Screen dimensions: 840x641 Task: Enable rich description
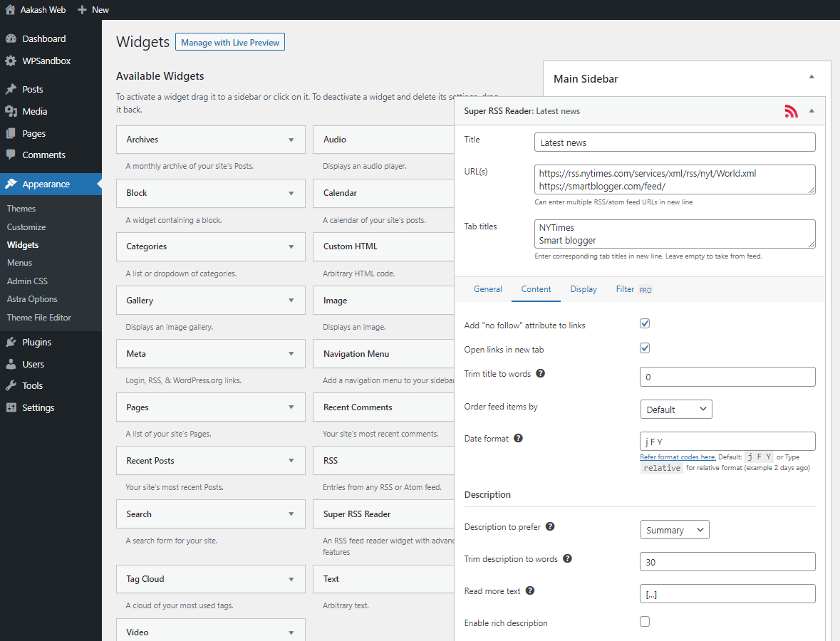coord(645,621)
